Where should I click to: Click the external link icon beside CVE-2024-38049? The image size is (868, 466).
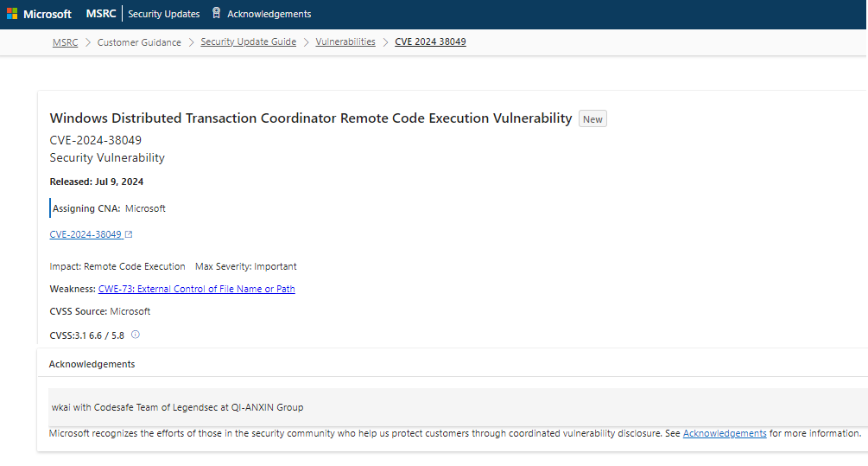(x=129, y=234)
